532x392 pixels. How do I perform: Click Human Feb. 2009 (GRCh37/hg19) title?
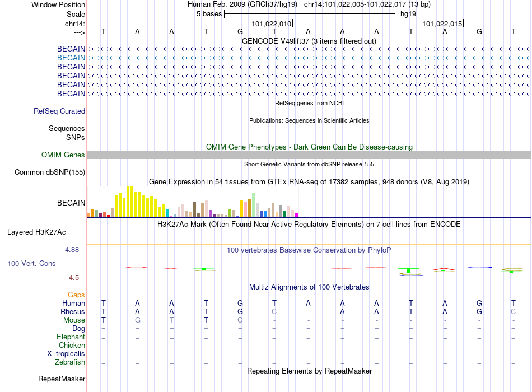[x=242, y=4]
